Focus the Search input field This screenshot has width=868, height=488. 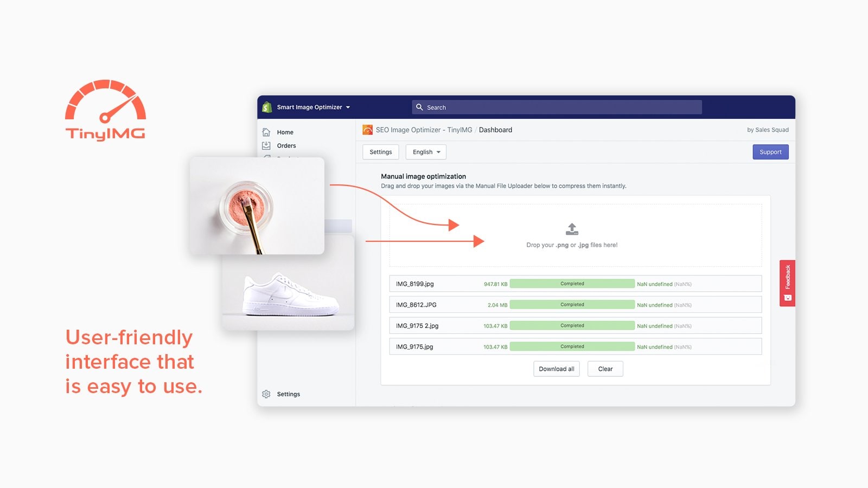(557, 107)
